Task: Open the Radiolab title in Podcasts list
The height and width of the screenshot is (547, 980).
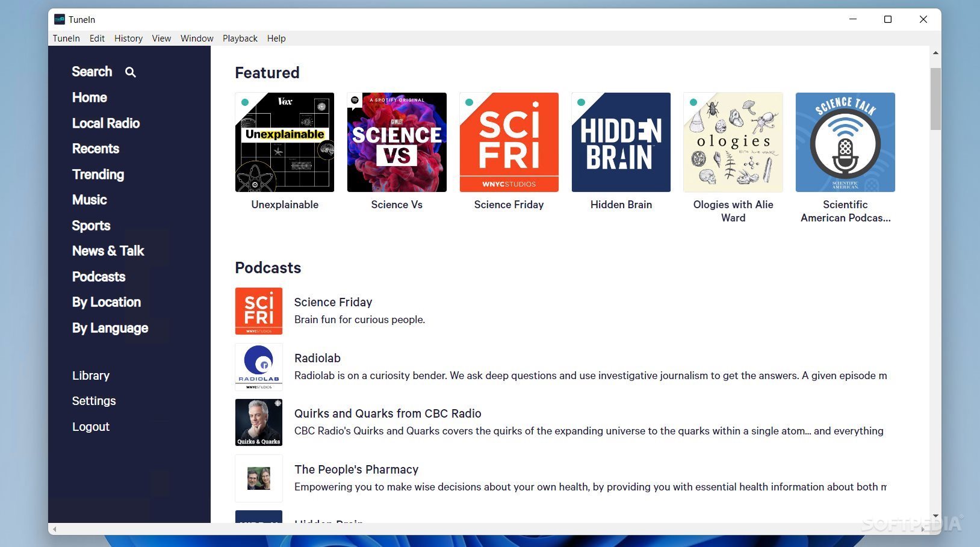Action: (317, 358)
